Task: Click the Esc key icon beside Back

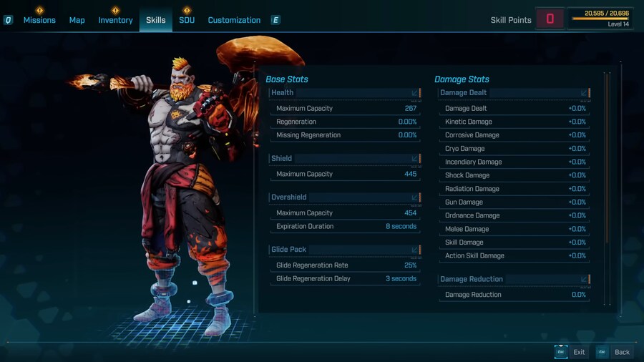Action: [602, 351]
